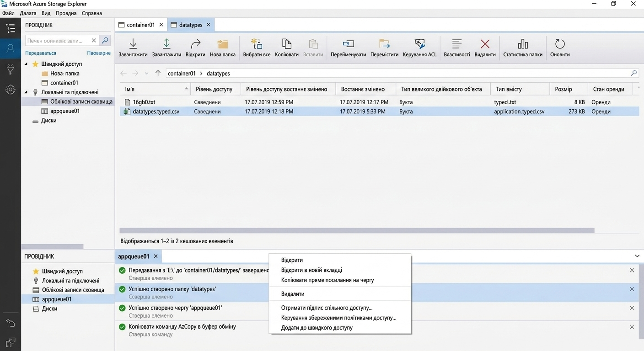Click the undo-style arrow icon near sidebar bottom
This screenshot has width=644, height=351.
pos(10,323)
